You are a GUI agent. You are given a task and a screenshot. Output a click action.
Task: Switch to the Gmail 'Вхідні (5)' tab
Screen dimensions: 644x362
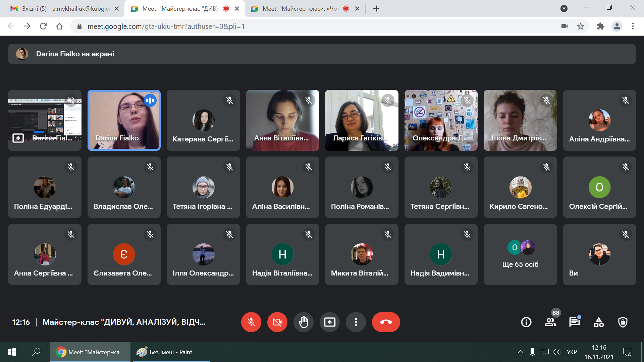pyautogui.click(x=64, y=9)
